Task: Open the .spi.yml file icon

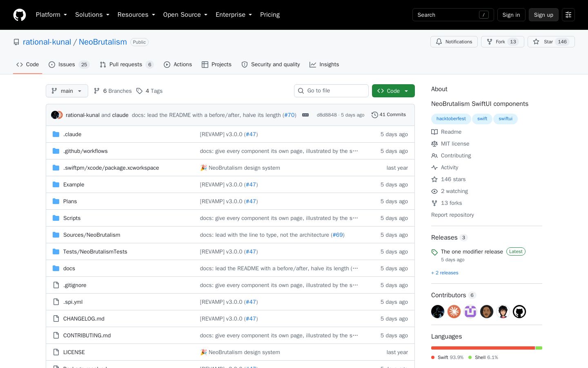Action: point(56,302)
